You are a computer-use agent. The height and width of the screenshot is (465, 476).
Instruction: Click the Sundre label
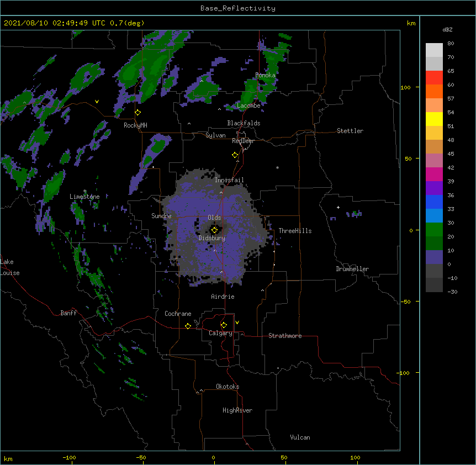pos(161,216)
